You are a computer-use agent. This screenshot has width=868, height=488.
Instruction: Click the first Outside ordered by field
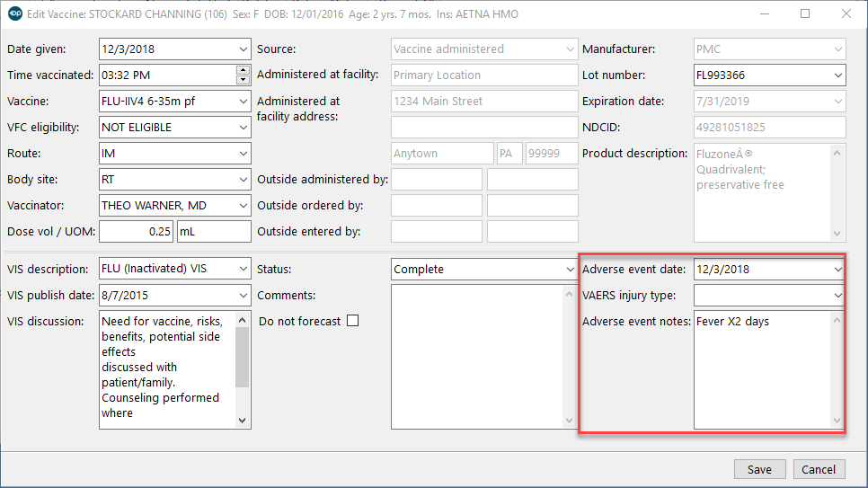436,206
